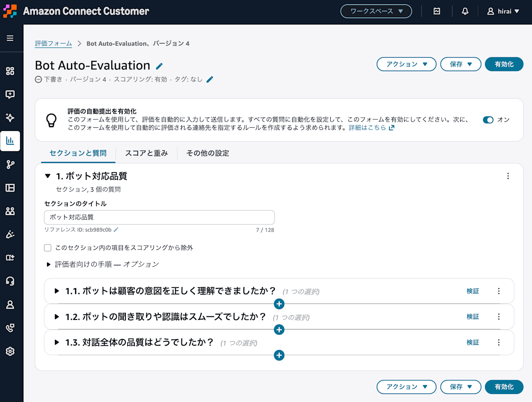Switch to the スコアと重み tab
Image resolution: width=532 pixels, height=402 pixels.
pos(146,154)
